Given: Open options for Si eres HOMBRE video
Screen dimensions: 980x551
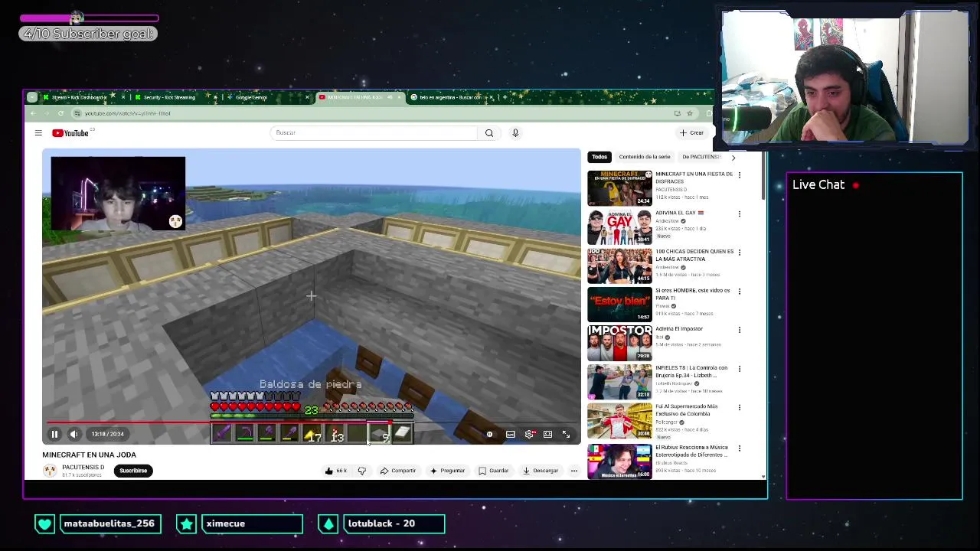Looking at the screenshot, I should (739, 292).
